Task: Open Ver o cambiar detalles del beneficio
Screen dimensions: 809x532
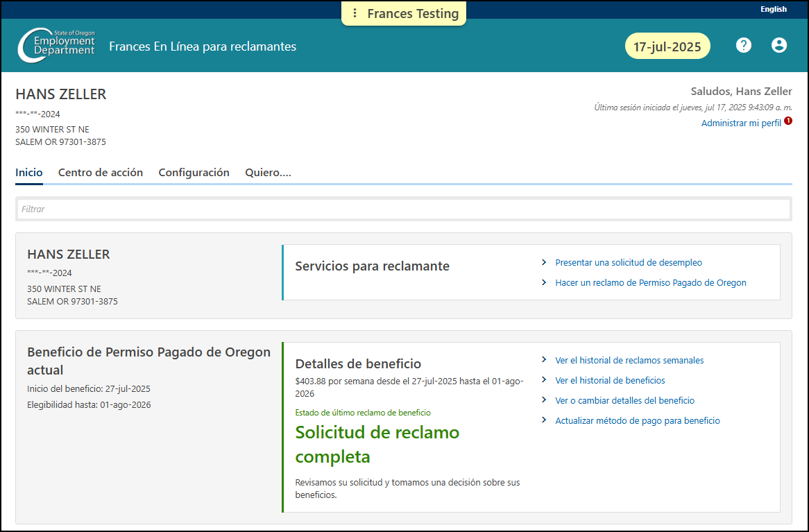Action: 625,400
